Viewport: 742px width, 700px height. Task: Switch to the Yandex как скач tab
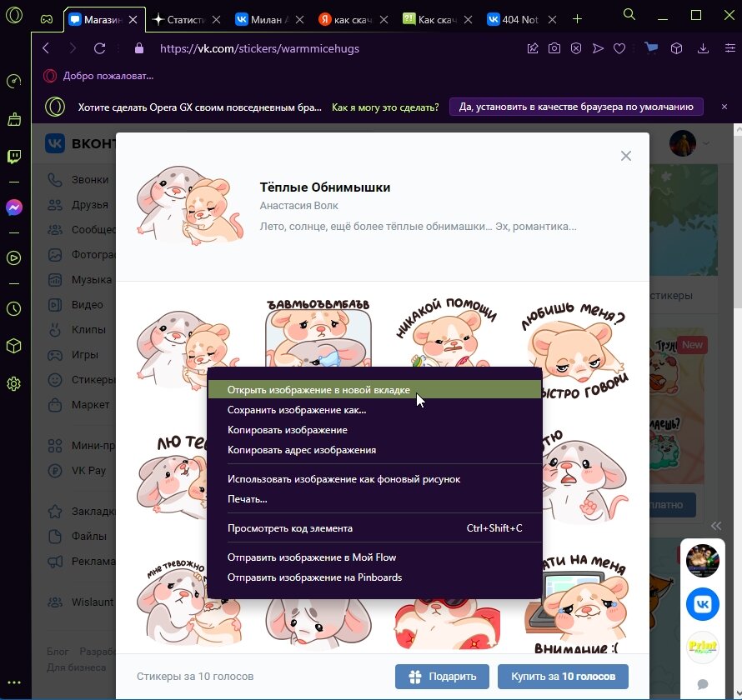coord(353,20)
